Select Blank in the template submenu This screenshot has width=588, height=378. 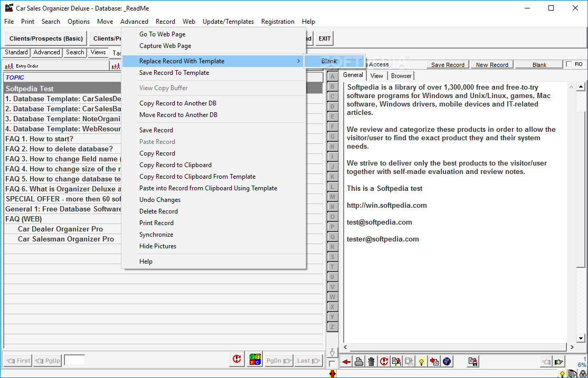point(329,61)
